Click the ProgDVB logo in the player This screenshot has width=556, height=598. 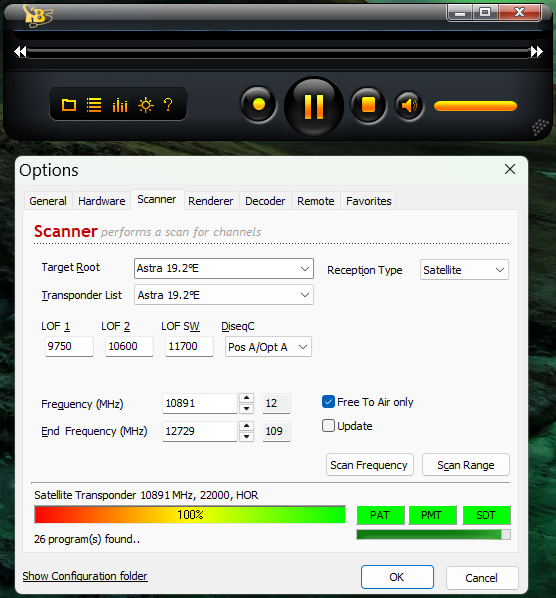(x=37, y=16)
